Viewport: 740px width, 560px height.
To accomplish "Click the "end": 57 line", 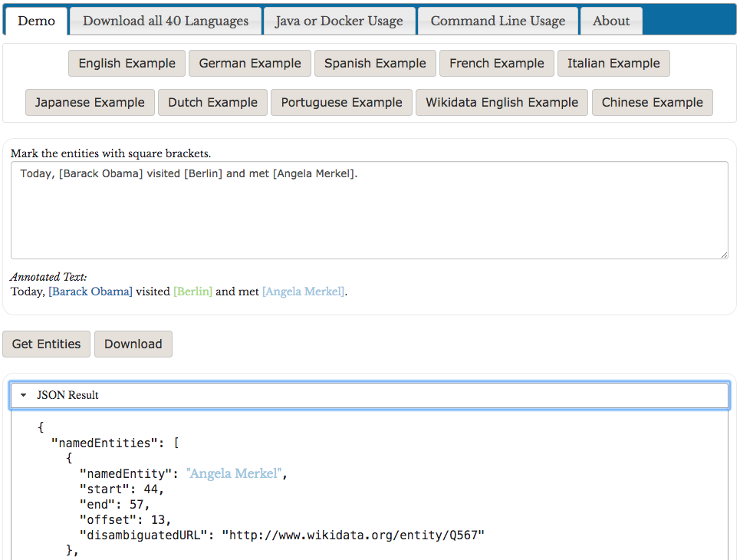I will tap(115, 504).
